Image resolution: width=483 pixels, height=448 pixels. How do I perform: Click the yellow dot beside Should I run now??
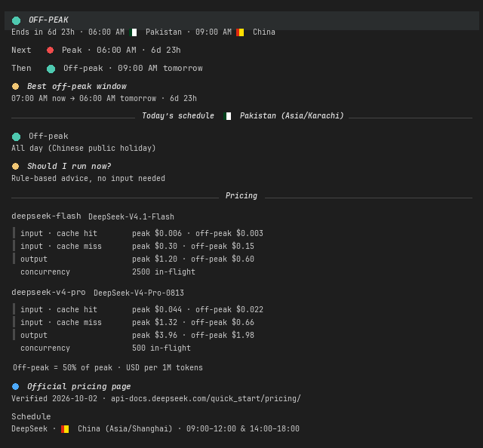click(15, 166)
